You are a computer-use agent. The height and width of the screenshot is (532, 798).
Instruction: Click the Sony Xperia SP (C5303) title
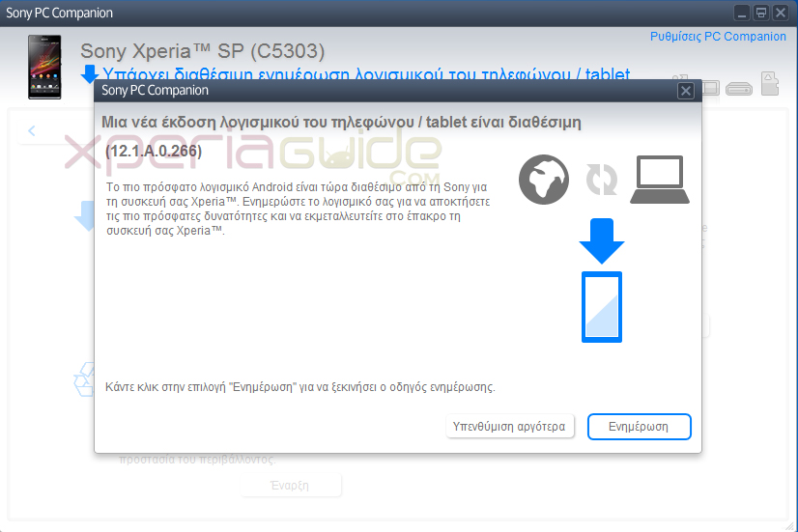pos(203,51)
